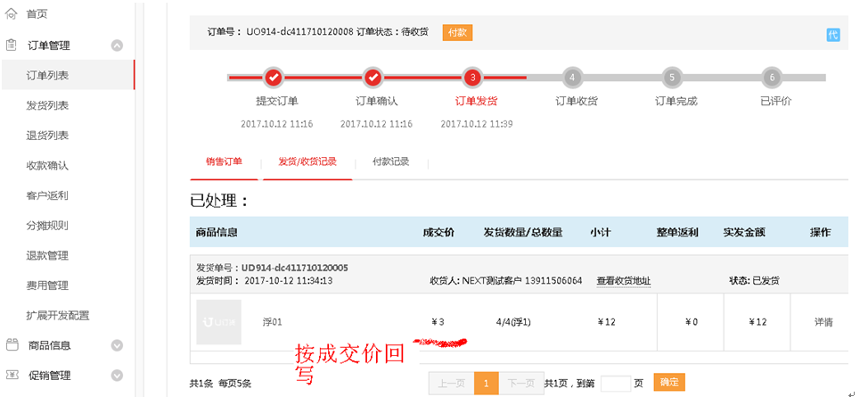The width and height of the screenshot is (868, 397).
Task: Click the 浮01 product thumbnail image
Action: [x=218, y=322]
